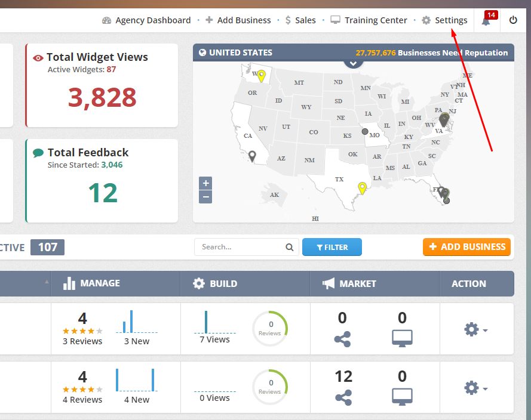531x420 pixels.
Task: Click share icon in second business row
Action: pyautogui.click(x=343, y=397)
